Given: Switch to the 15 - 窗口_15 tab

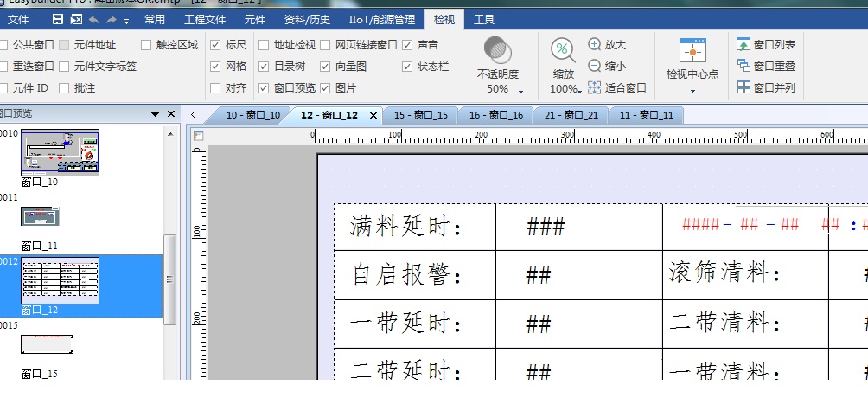Looking at the screenshot, I should pos(420,115).
